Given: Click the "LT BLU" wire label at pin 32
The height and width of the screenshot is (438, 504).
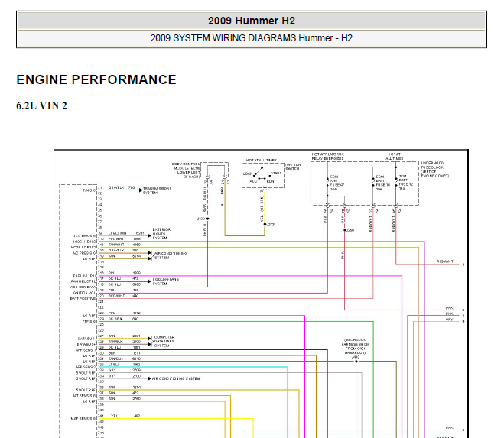Looking at the screenshot, I should pos(114,365).
